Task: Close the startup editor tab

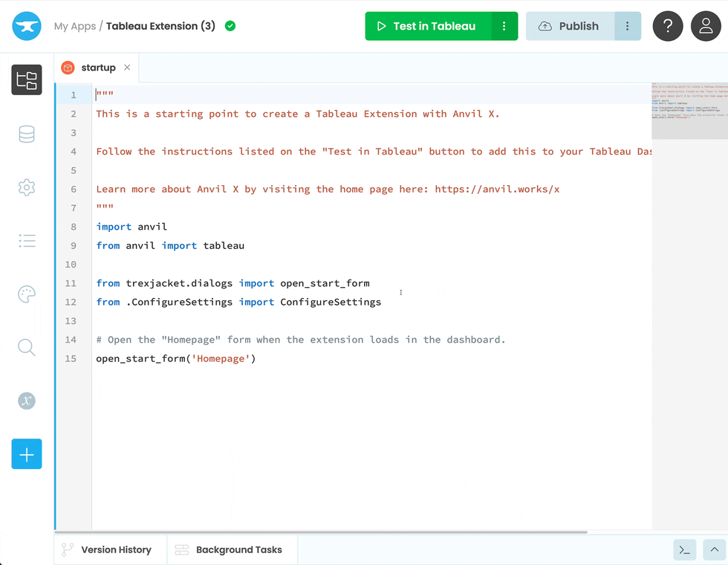Action: 127,68
